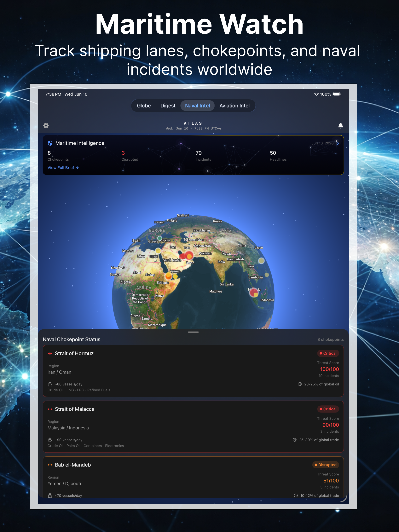399x532 pixels.
Task: Select the red Strait of Hormuz marker on the globe
Action: (189, 255)
